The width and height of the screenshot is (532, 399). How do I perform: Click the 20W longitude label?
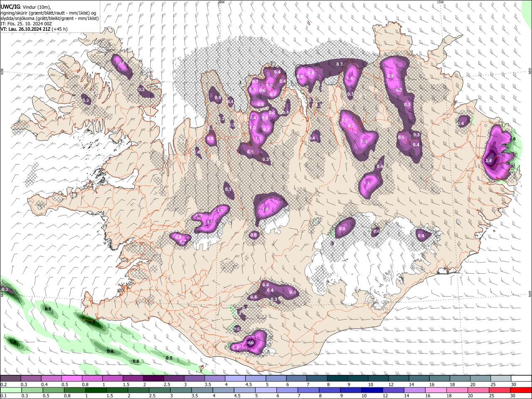221,2
